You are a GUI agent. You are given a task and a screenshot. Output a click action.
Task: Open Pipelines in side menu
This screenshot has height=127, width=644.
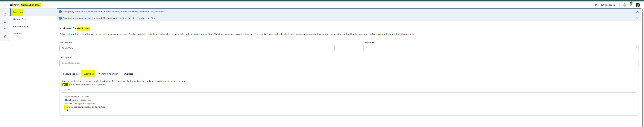click(34, 34)
